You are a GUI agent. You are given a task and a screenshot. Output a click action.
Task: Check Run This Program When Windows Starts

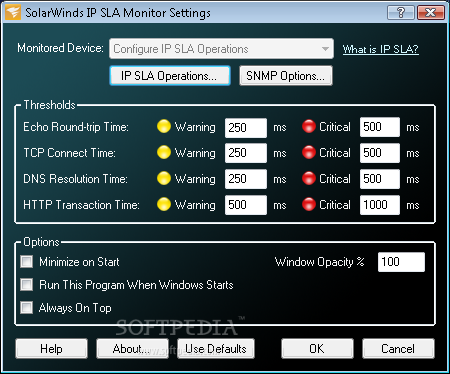pyautogui.click(x=26, y=285)
